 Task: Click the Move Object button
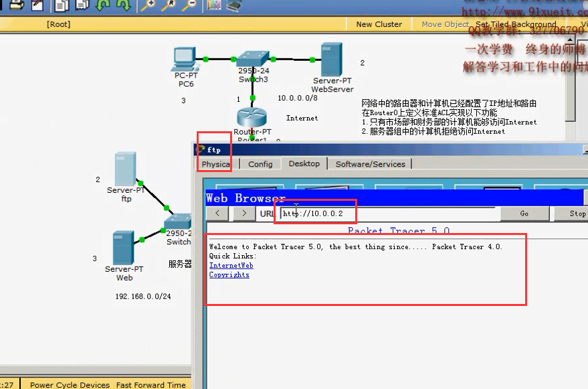pyautogui.click(x=445, y=24)
